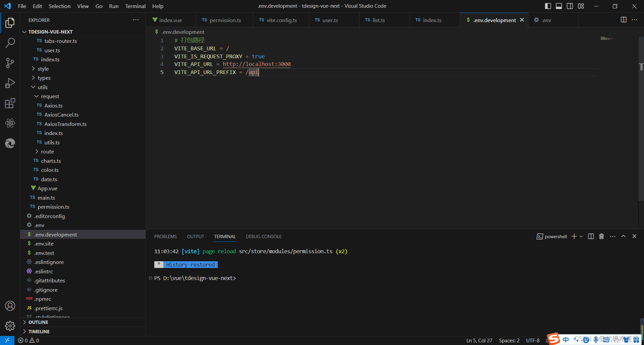Screen dimensions: 644x345
Task: Open remote window indicator in status bar
Action: click(x=7, y=340)
